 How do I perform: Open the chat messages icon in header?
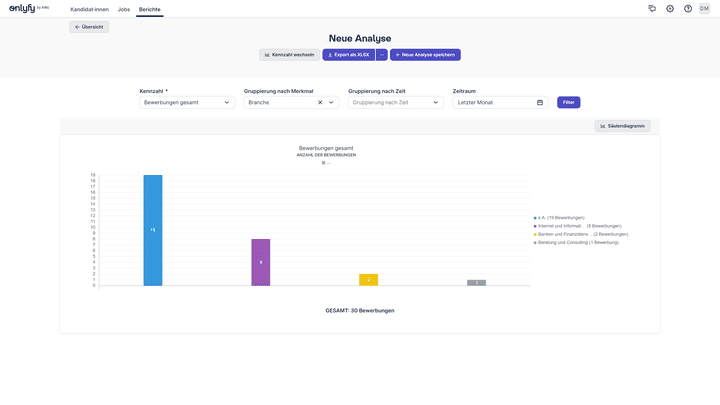(652, 8)
